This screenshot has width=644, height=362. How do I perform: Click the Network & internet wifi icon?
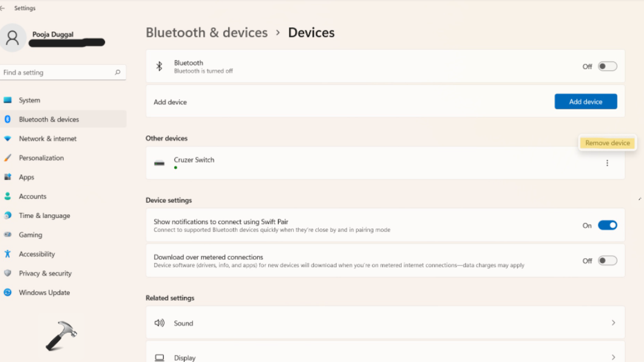point(8,138)
